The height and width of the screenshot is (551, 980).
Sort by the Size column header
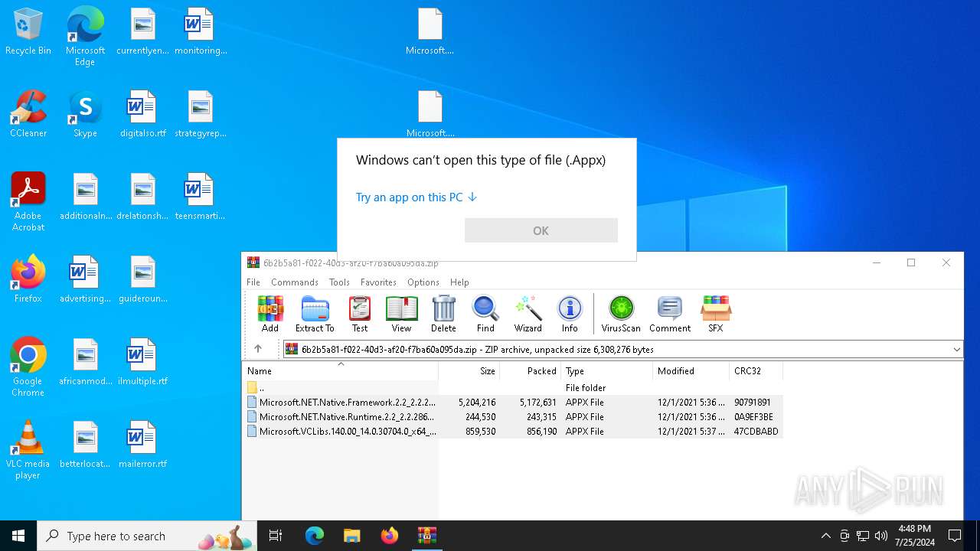469,371
